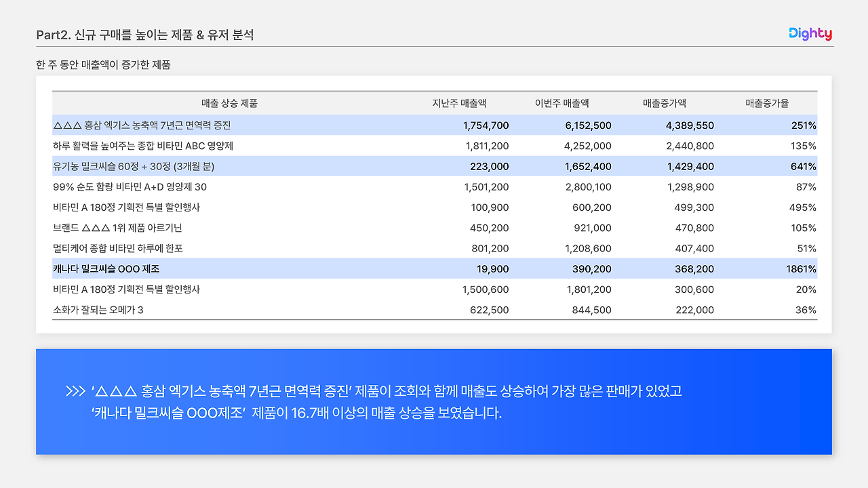Select product '캐나다 밀크씨슬 OOO 제조' in the table
This screenshot has height=488, width=868.
tap(106, 268)
